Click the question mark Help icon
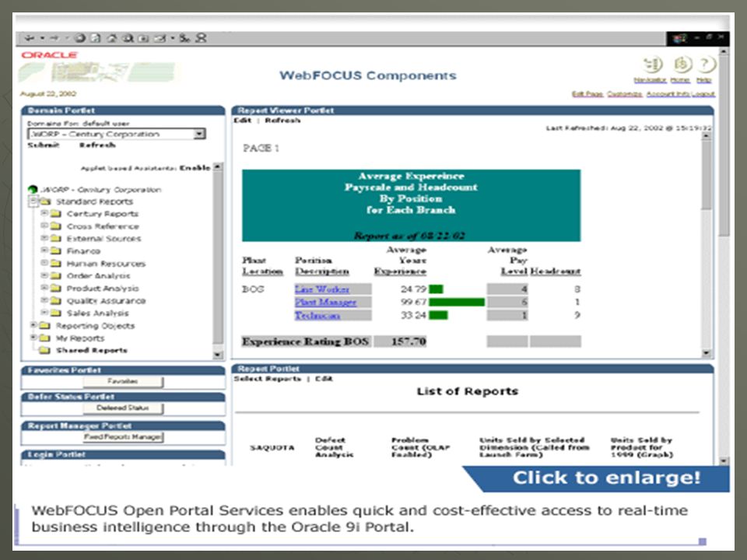The width and height of the screenshot is (747, 560). (x=707, y=65)
